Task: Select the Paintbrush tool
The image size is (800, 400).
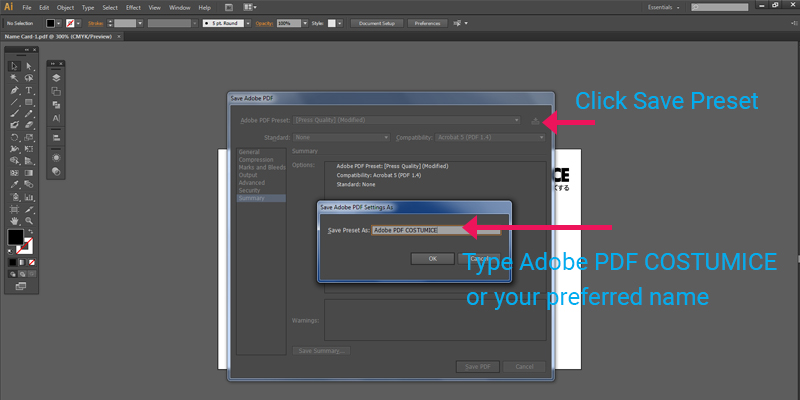Action: coord(14,113)
